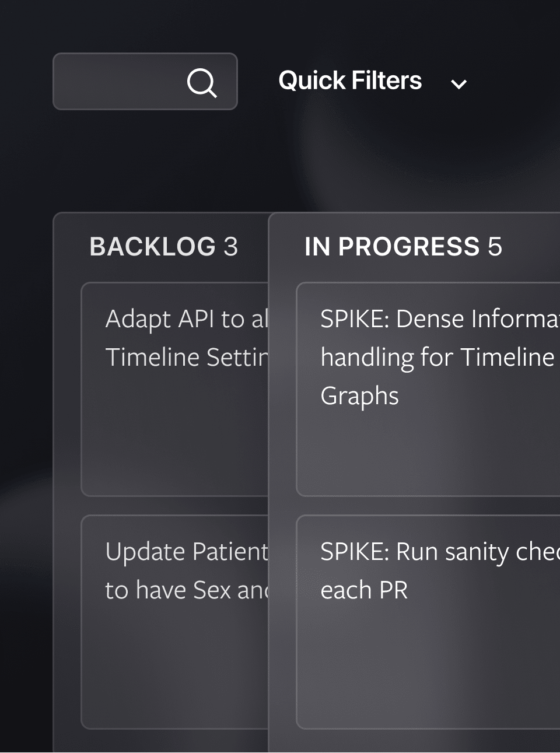This screenshot has width=560, height=753.
Task: Click the "handling for Timeline" text line
Action: [437, 357]
